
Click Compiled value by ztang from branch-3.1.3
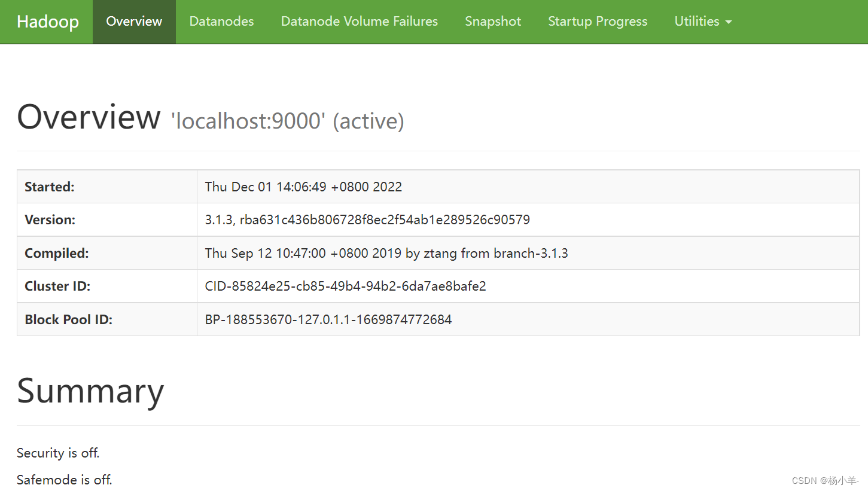[386, 253]
